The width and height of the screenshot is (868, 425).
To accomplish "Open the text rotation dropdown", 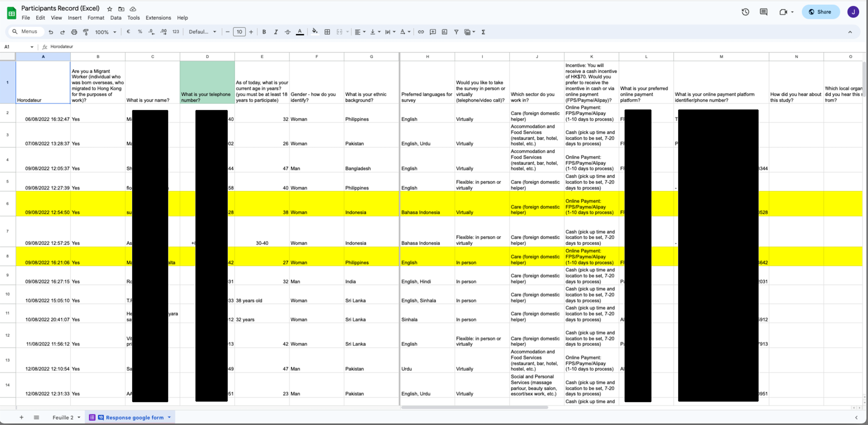I will coord(405,32).
